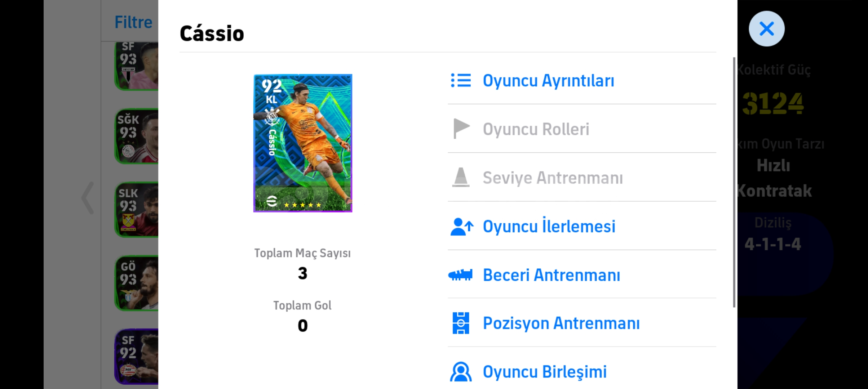868x389 pixels.
Task: Click the profile icon for Oyuncu Birleşimi
Action: (x=461, y=372)
